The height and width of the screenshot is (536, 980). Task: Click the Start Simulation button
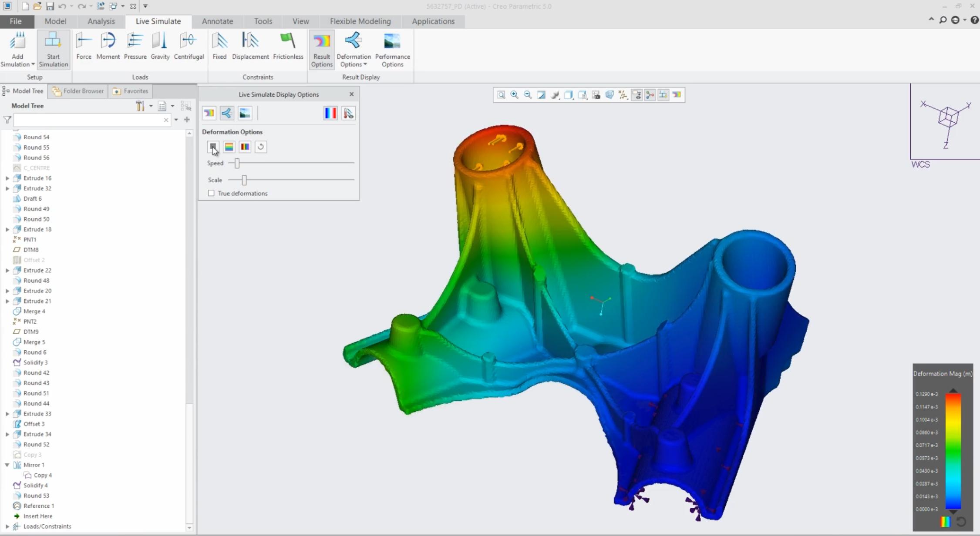(53, 49)
